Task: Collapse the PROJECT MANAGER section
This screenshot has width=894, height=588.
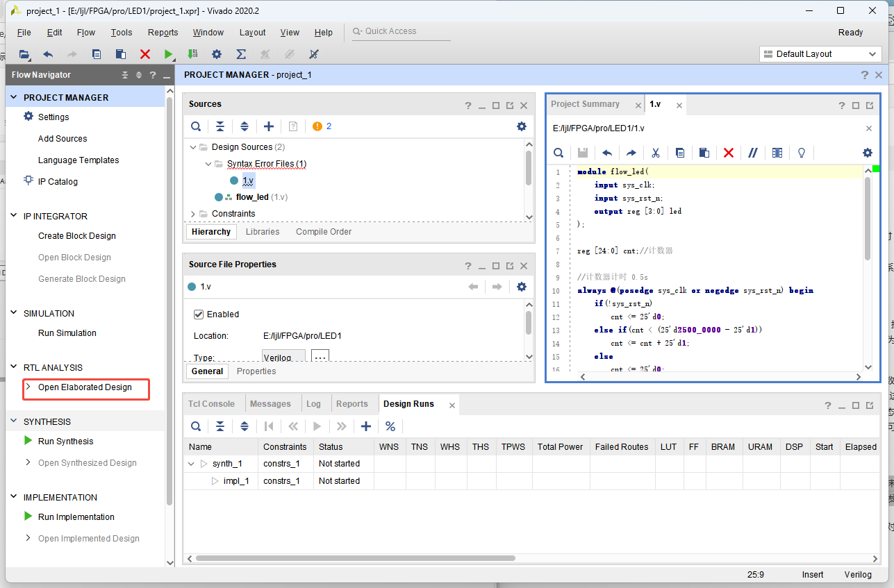Action: coord(14,97)
